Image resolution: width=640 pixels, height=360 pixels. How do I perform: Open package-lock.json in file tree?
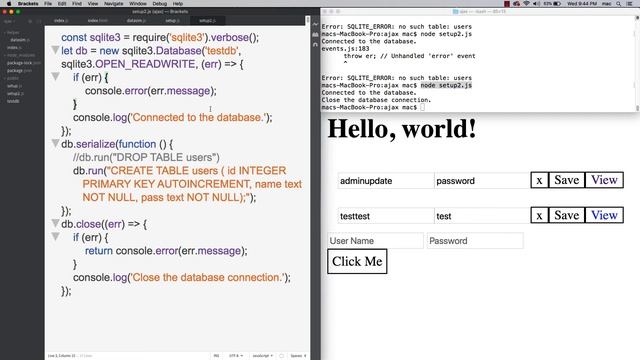pyautogui.click(x=24, y=63)
